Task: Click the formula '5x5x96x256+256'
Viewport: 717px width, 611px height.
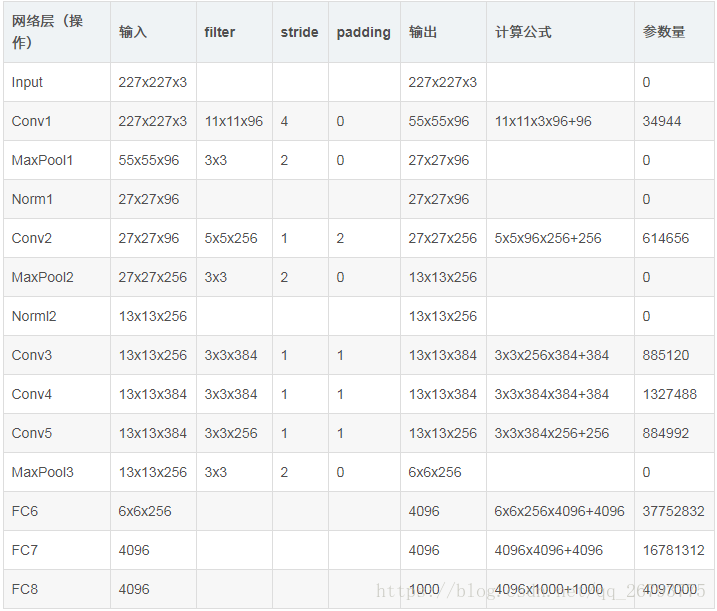Action: [548, 238]
